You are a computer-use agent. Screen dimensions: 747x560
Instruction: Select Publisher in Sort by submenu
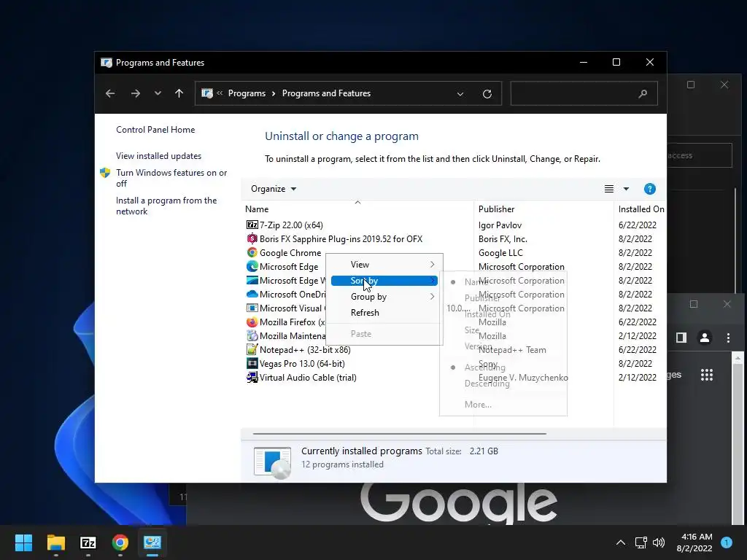click(x=482, y=298)
